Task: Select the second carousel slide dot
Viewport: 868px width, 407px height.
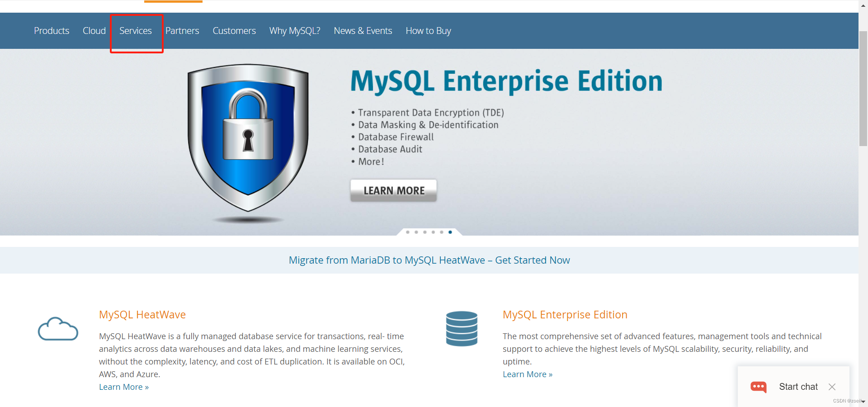Action: click(416, 232)
